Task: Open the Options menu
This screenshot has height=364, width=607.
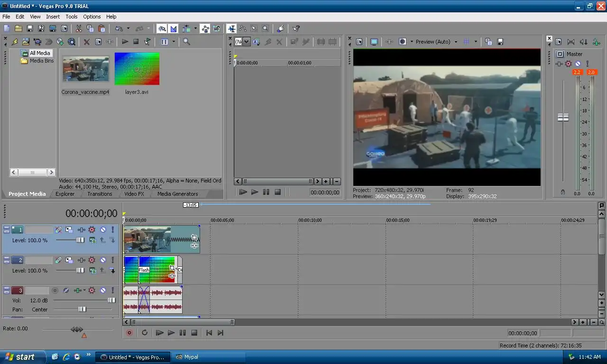Action: [92, 17]
